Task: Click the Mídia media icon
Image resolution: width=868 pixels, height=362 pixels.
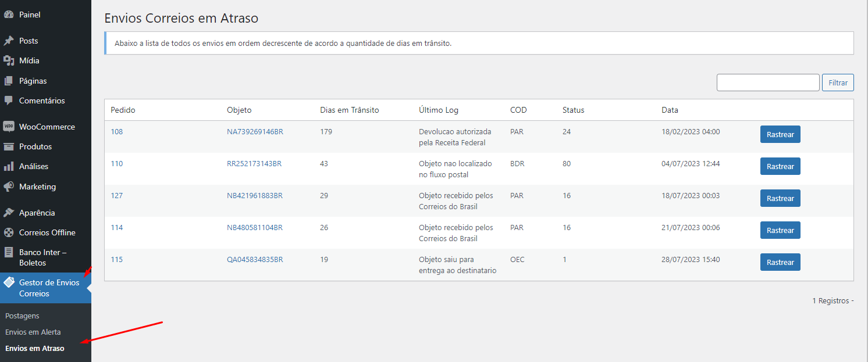Action: pos(9,60)
